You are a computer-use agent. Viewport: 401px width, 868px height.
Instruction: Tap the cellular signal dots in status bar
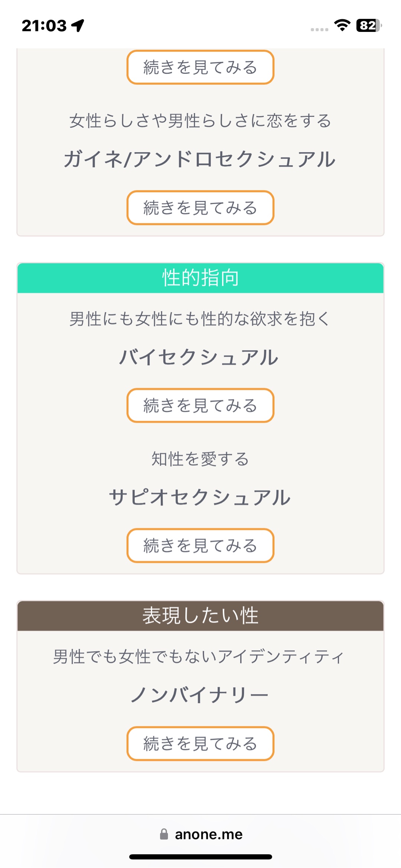319,29
